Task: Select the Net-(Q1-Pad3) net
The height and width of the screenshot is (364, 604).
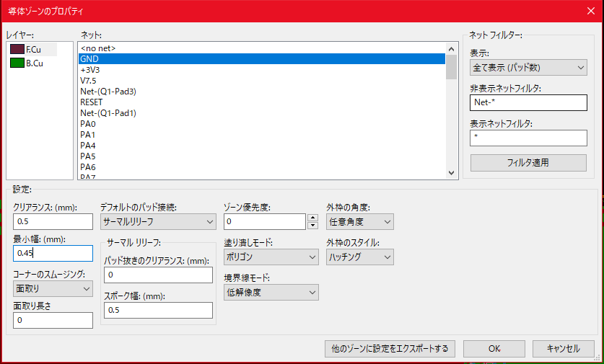Action: (262, 92)
